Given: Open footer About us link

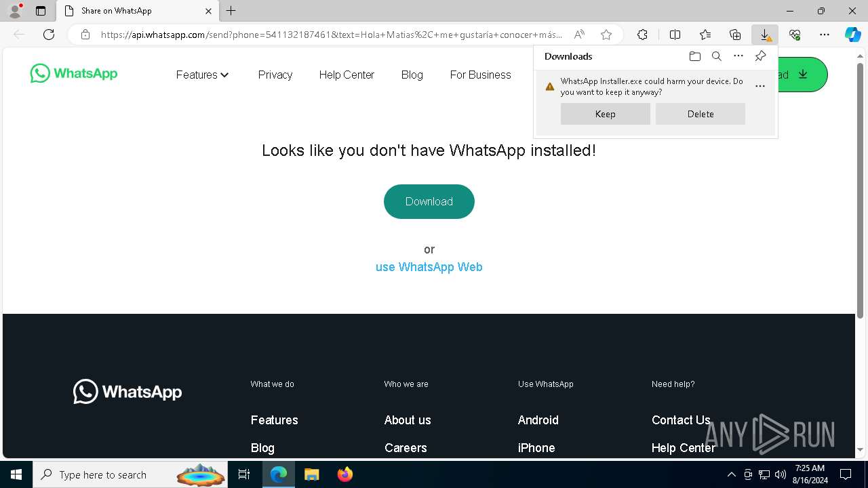Looking at the screenshot, I should [408, 420].
